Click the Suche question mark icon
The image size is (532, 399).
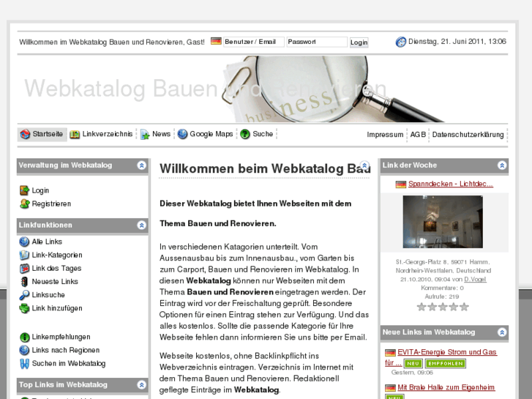244,134
